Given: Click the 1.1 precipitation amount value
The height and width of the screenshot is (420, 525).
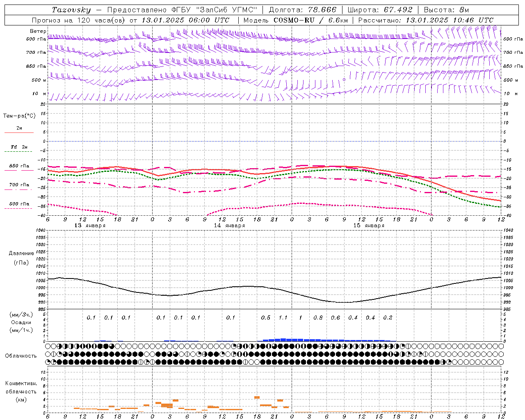Looking at the screenshot, I should [x=283, y=317].
